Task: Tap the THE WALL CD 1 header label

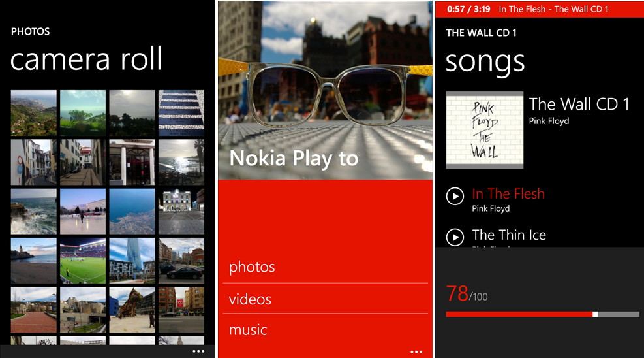Action: [x=481, y=33]
